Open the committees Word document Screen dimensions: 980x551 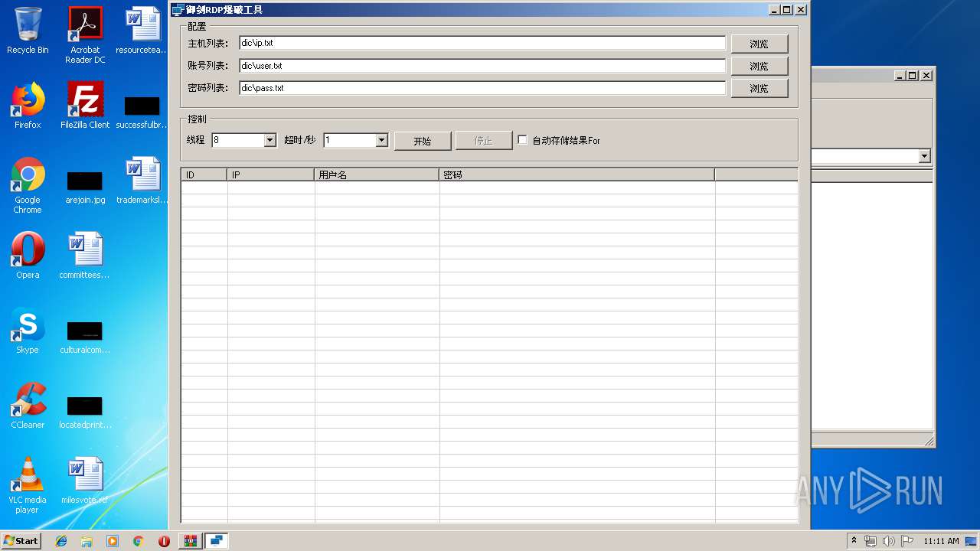[x=85, y=256]
